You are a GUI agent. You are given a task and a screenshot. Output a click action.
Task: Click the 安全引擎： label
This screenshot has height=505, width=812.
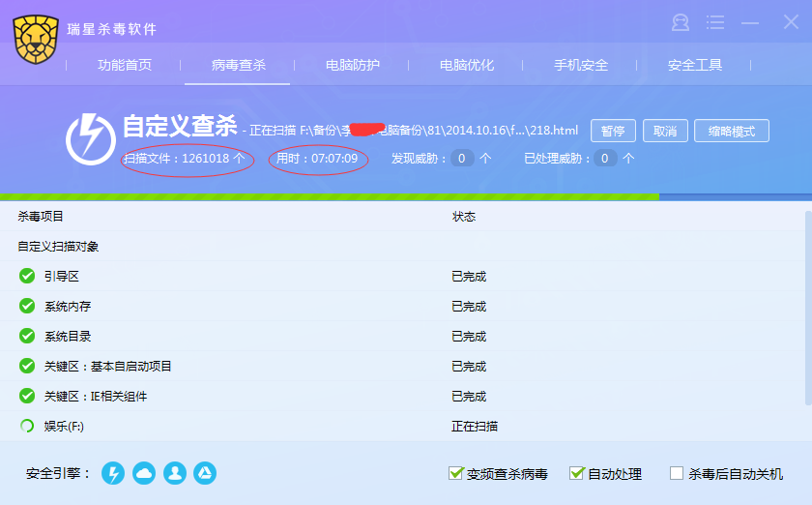click(59, 473)
